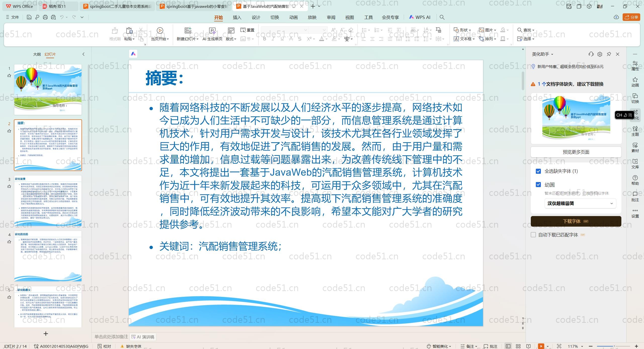Click the Print icon in quick toolbar

pos(45,17)
